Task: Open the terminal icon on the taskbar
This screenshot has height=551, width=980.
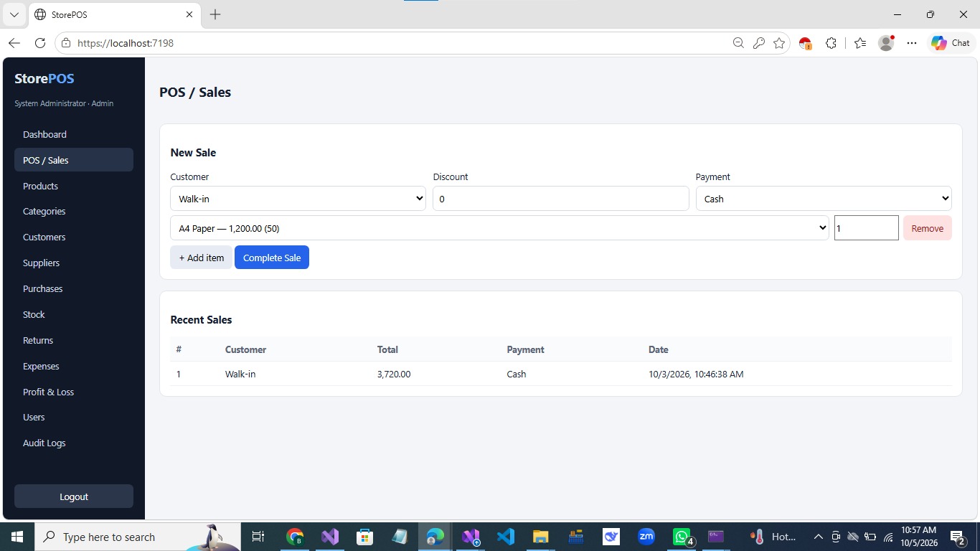Action: pos(716,537)
